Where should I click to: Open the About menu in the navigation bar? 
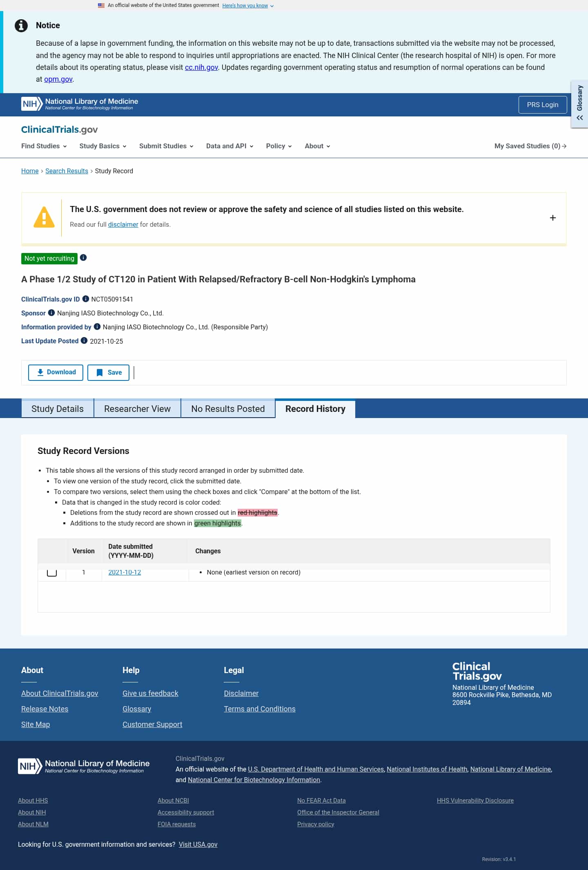[x=318, y=146]
